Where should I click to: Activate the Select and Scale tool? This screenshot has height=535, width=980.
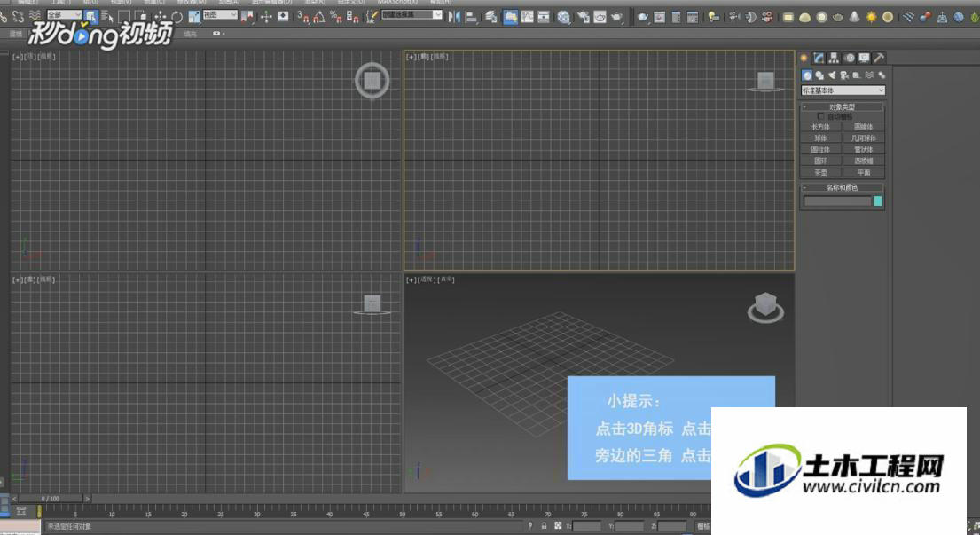coord(194,17)
